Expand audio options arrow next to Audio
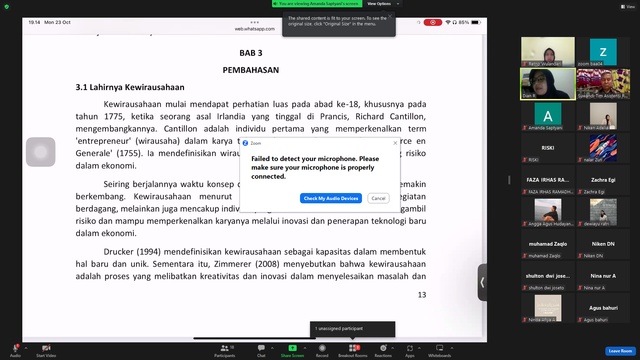 pyautogui.click(x=26, y=348)
